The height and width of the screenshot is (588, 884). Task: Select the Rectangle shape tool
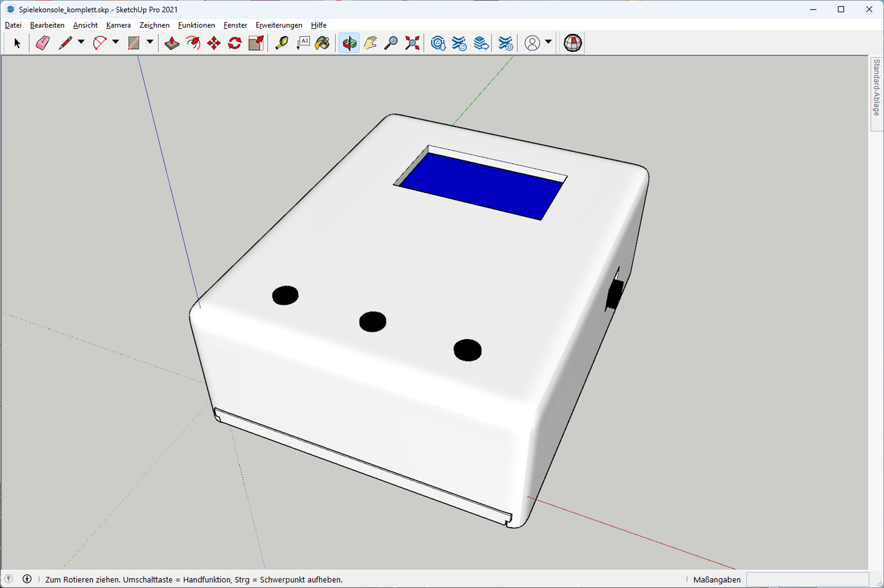pyautogui.click(x=134, y=43)
